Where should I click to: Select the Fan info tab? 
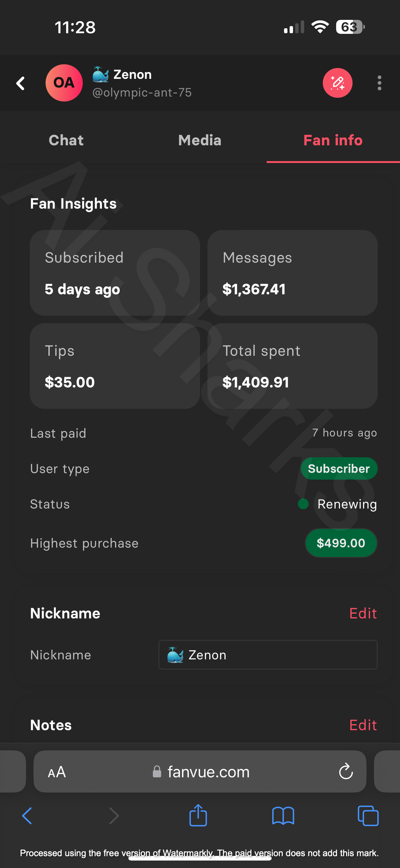click(333, 140)
